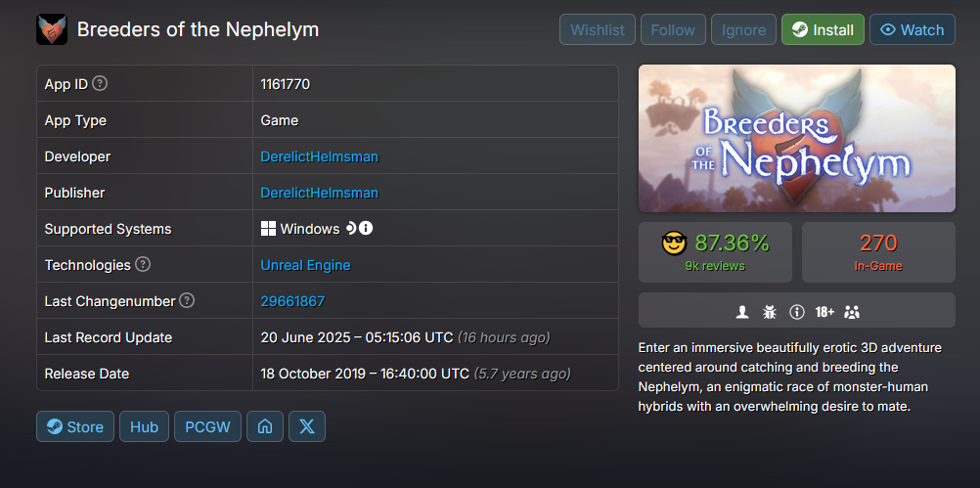Open the Technologies help question mark
This screenshot has width=980, height=488.
(x=143, y=264)
